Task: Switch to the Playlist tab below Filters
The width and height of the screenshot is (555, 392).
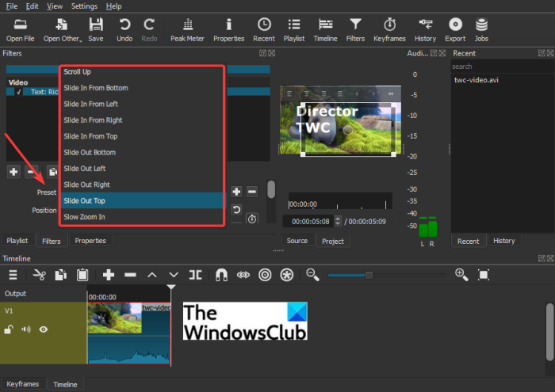Action: [x=17, y=241]
